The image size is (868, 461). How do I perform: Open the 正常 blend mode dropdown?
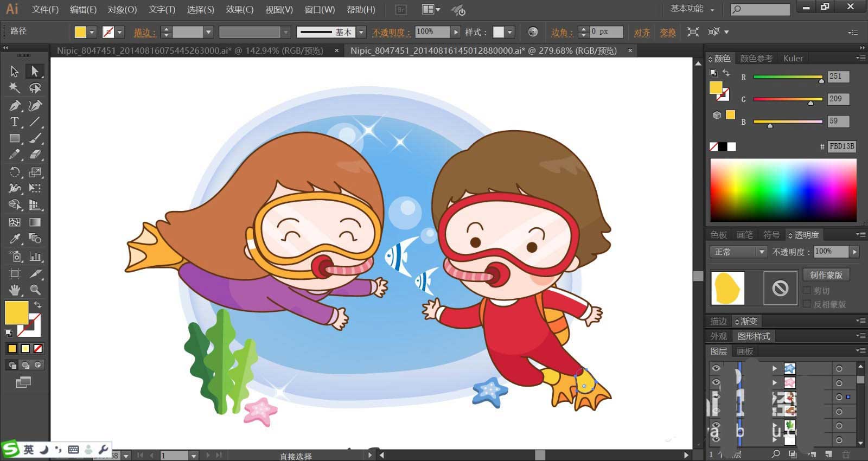(x=738, y=252)
